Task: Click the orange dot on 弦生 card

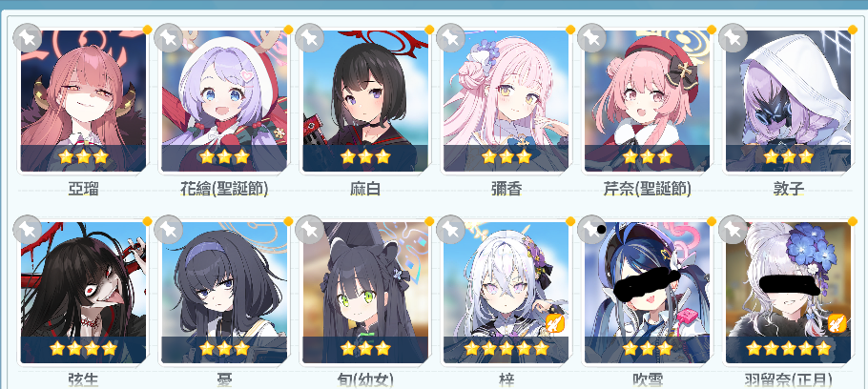Action: click(147, 221)
